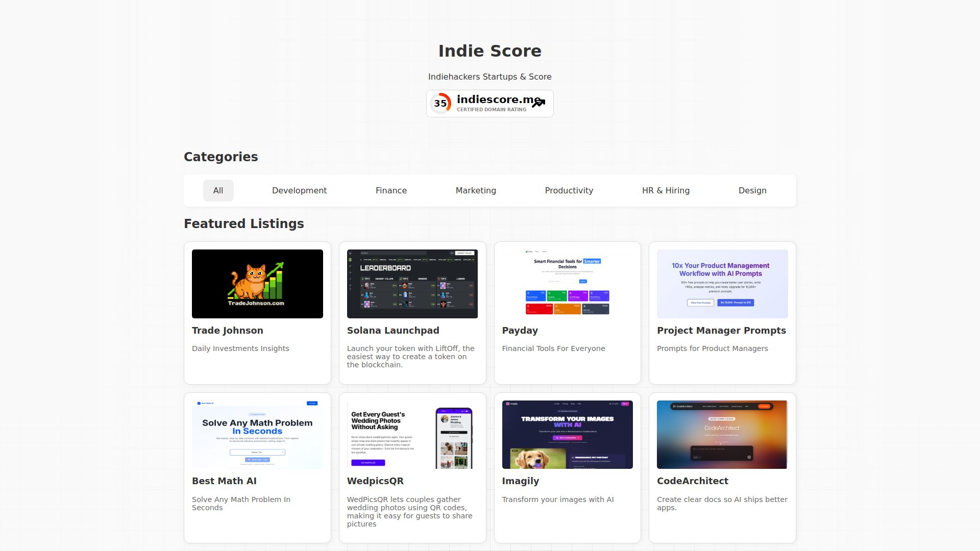This screenshot has width=980, height=551.
Task: Visit the Solana Launchpad listing
Action: 393,330
